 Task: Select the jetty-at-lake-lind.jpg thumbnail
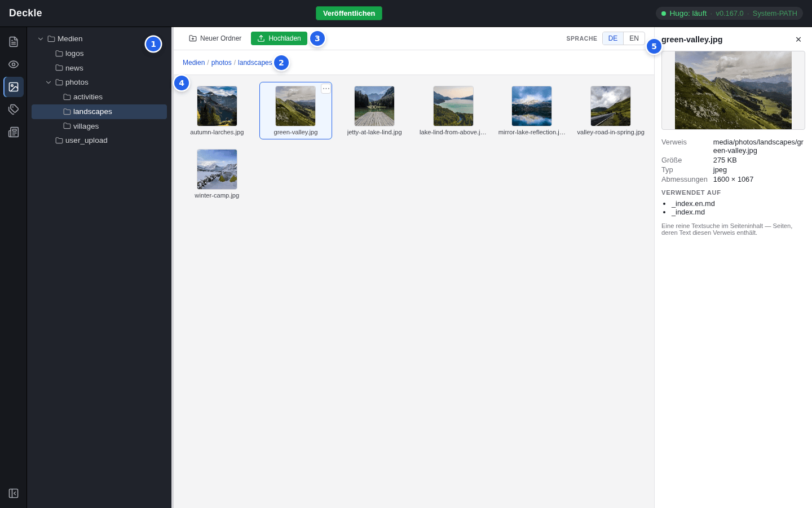(x=374, y=106)
